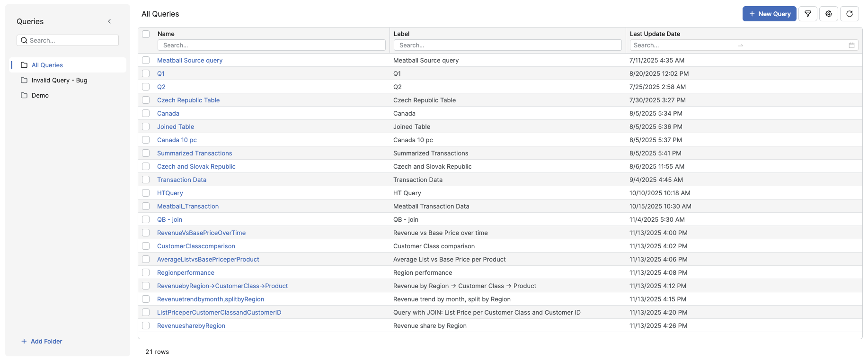This screenshot has width=868, height=362.
Task: Click the plus icon beside Add Folder
Action: point(24,341)
